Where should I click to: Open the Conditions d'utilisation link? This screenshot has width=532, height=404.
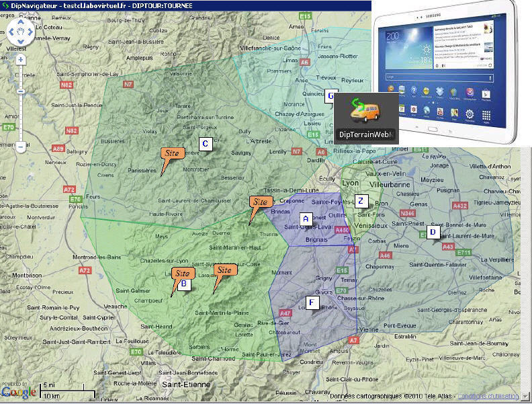pyautogui.click(x=488, y=396)
